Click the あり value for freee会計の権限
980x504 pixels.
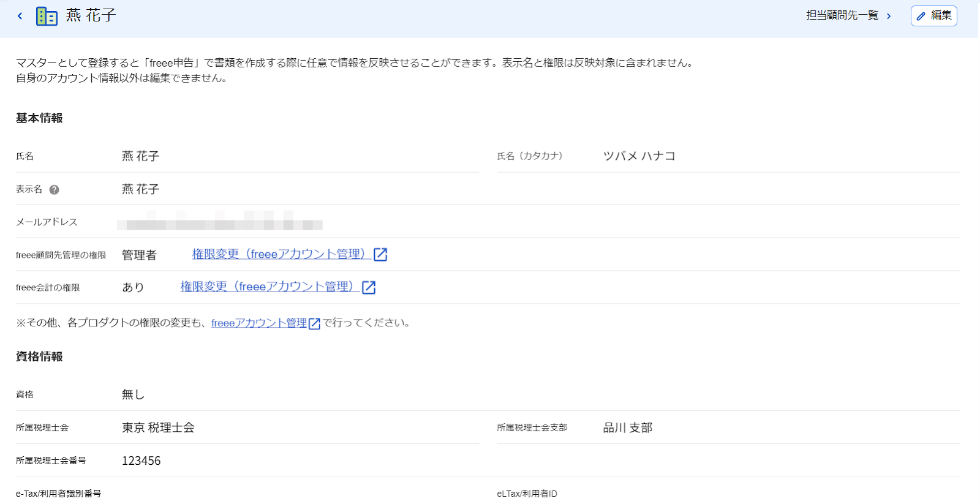pos(133,287)
